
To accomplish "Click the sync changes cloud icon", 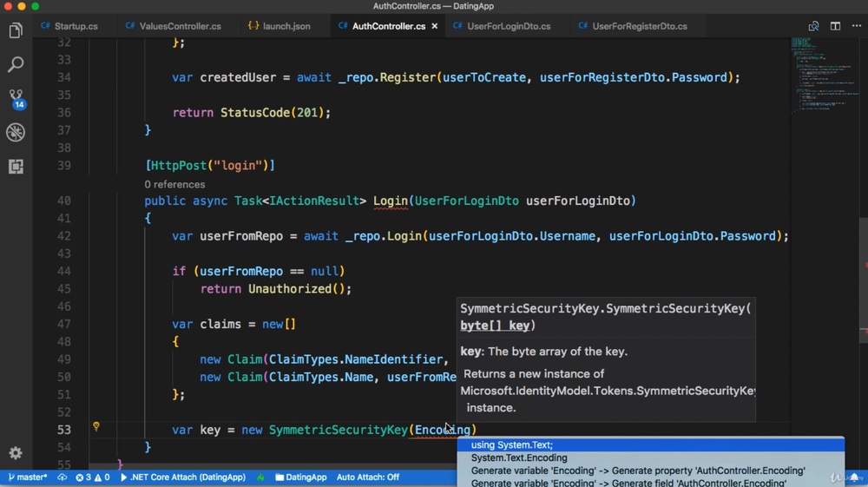I will pyautogui.click(x=62, y=477).
